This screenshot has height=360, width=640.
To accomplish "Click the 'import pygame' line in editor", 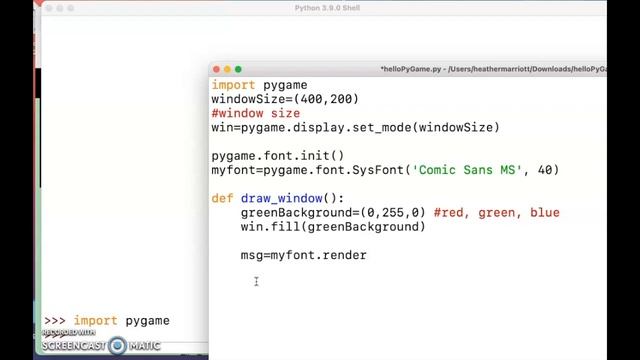I will click(259, 85).
